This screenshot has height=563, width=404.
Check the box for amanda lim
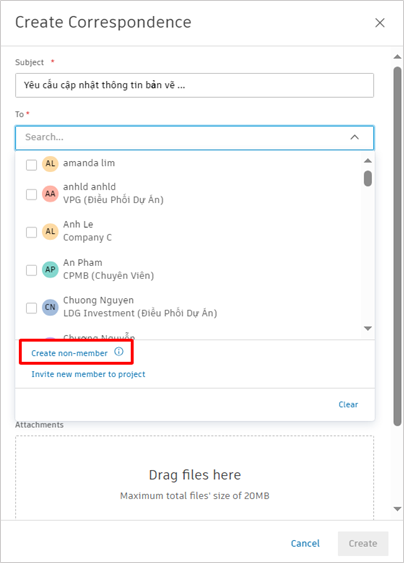tap(32, 165)
